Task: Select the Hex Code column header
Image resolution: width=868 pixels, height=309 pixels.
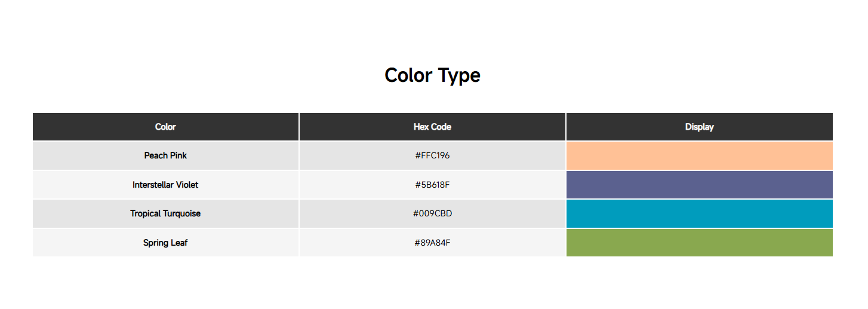Action: (432, 127)
